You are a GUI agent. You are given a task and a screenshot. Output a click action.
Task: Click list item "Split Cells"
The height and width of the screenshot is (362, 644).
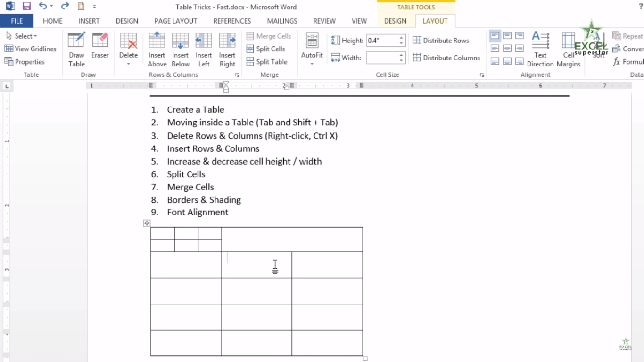click(186, 174)
